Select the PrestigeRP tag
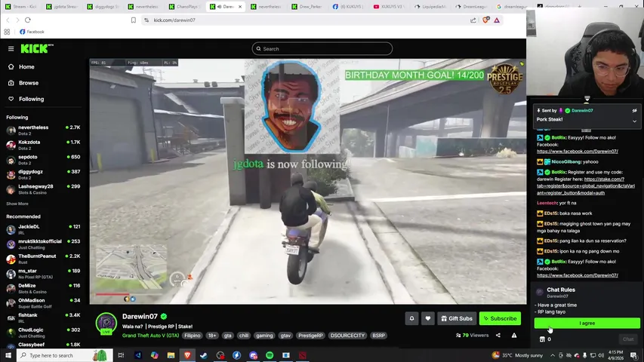Image resolution: width=644 pixels, height=362 pixels. 310,336
